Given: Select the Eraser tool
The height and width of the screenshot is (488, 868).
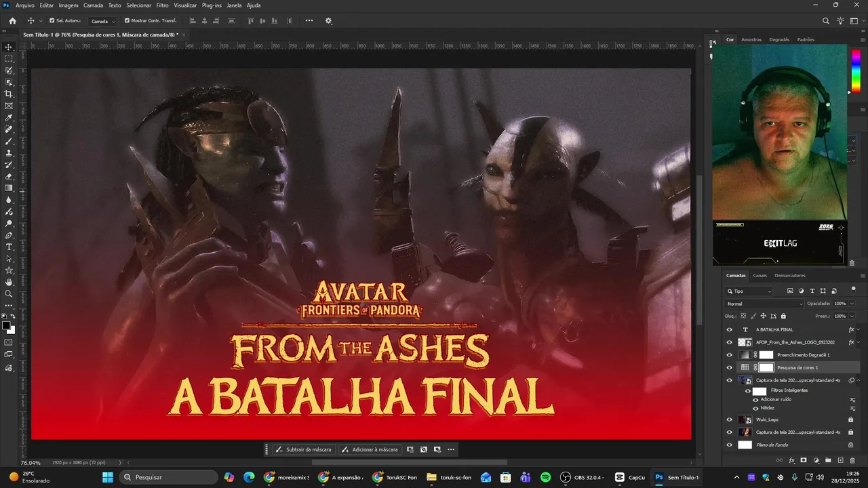Looking at the screenshot, I should pyautogui.click(x=9, y=176).
